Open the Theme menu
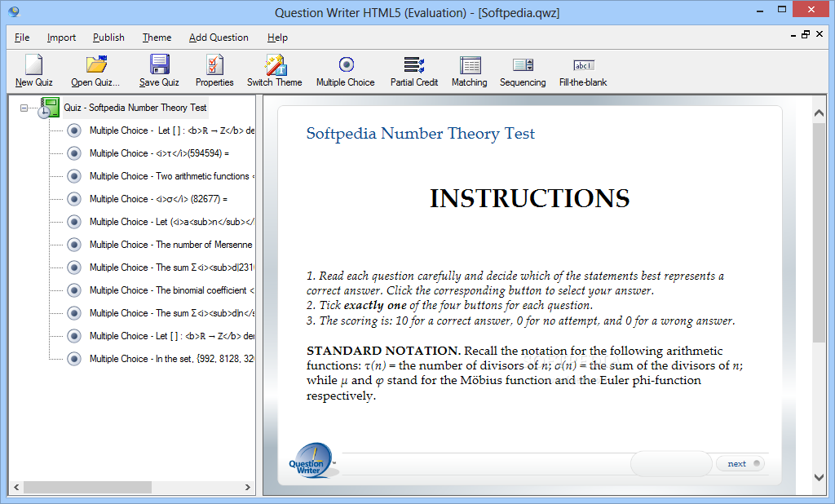This screenshot has width=835, height=504. (157, 38)
